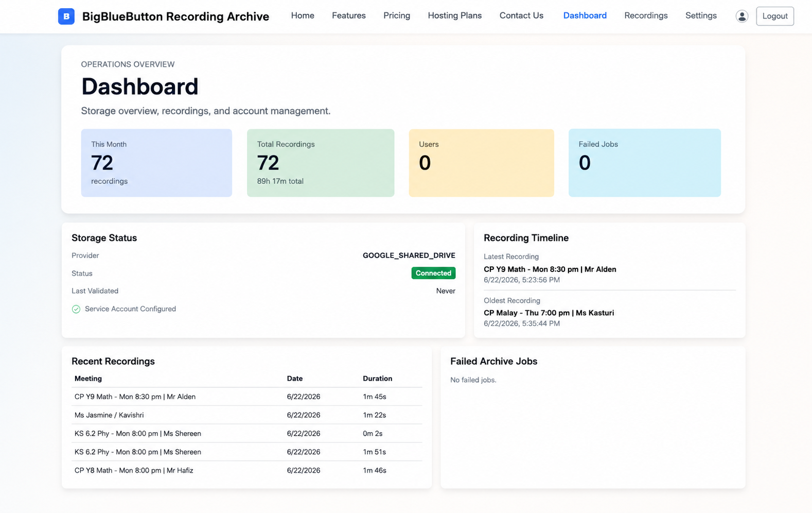Screen dimensions: 812x513
Task: Go to the Features page
Action: [x=348, y=15]
